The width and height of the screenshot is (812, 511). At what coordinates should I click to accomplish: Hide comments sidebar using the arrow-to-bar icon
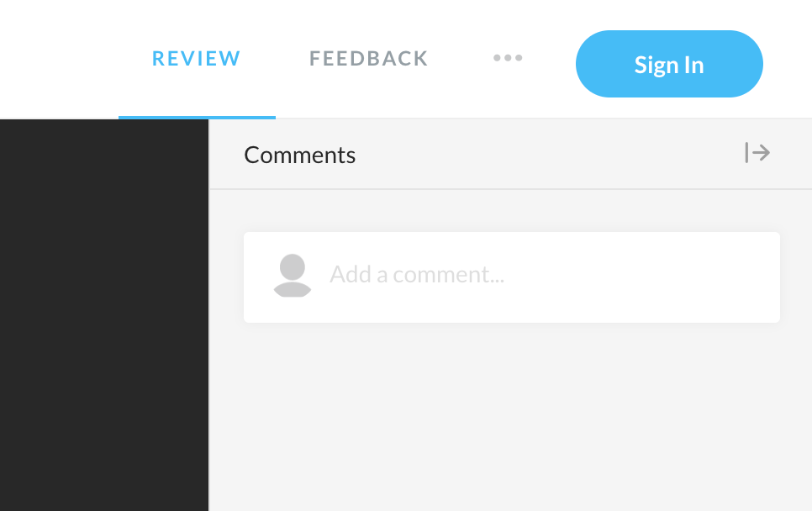pyautogui.click(x=757, y=153)
